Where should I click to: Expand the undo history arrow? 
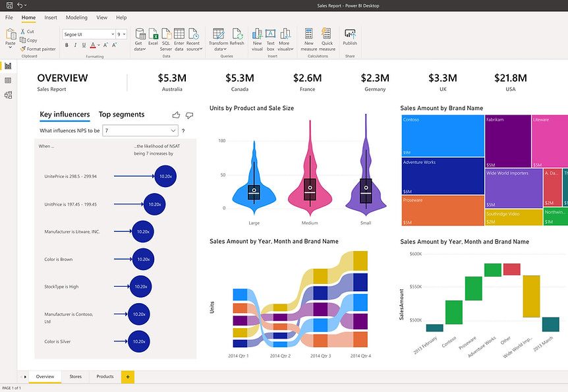click(25, 5)
